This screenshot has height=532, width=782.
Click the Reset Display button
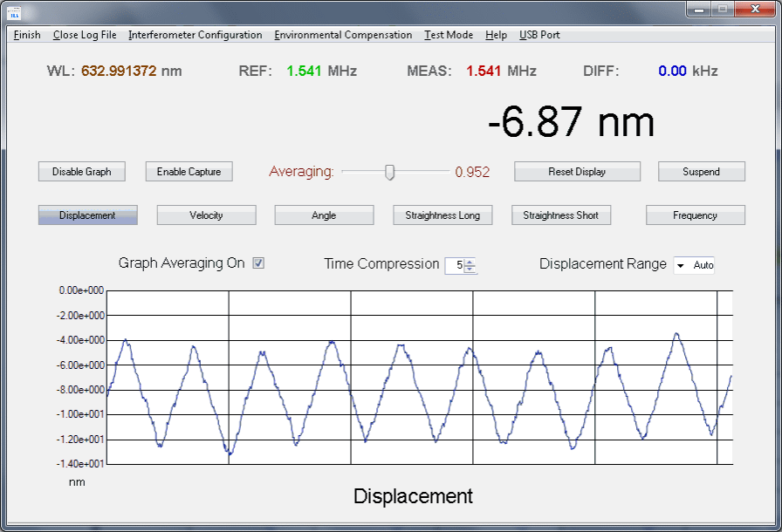(577, 172)
